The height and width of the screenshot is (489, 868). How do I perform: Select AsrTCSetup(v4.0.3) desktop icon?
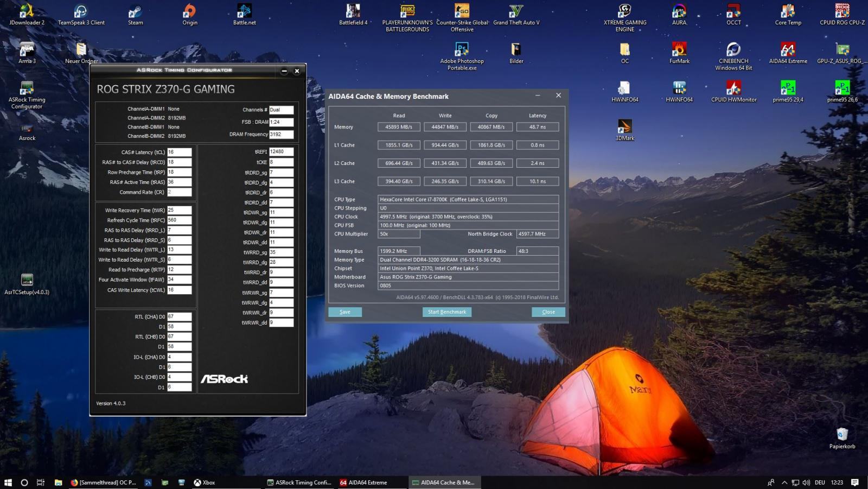[x=27, y=284]
